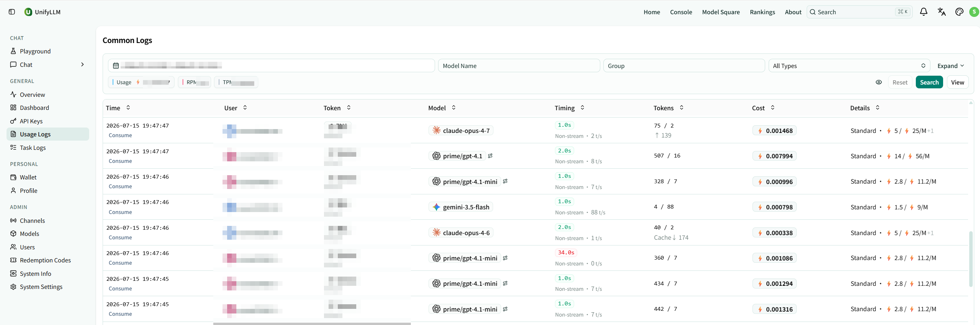
Task: Open Wallet page
Action: tap(48, 177)
